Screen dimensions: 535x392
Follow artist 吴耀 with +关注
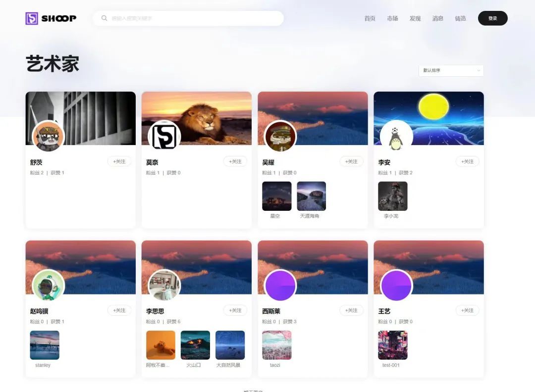click(x=351, y=161)
